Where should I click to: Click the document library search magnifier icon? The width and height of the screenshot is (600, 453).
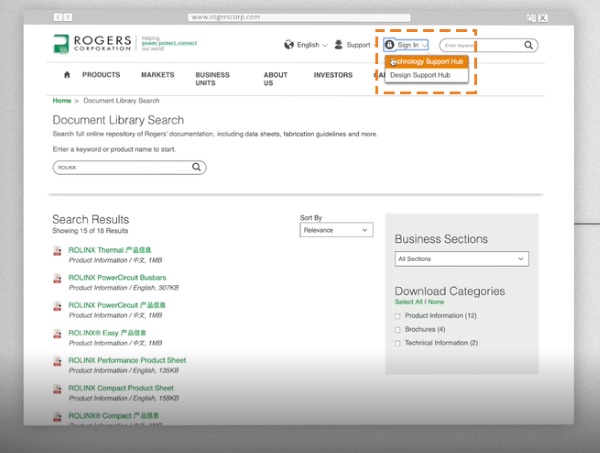[196, 167]
